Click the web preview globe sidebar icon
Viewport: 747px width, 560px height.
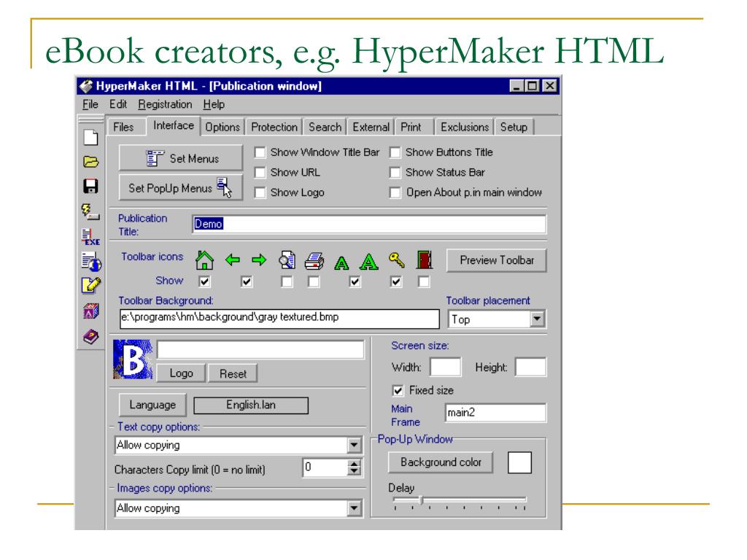click(x=90, y=262)
